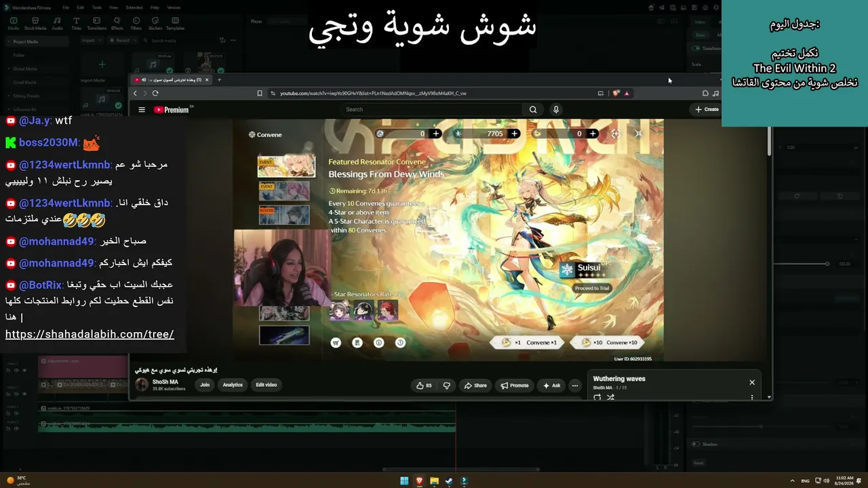Open Filmora's Edit menu
Viewport: 868px width, 488px height.
coord(81,7)
